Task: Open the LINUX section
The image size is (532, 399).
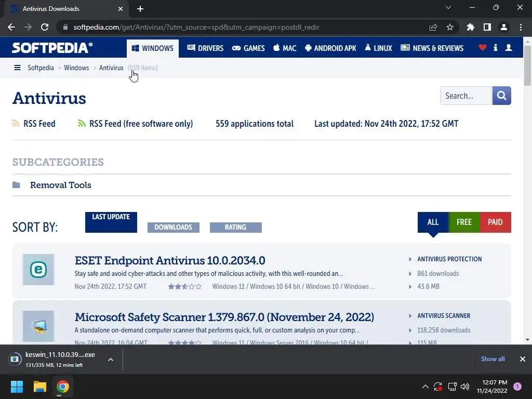Action: (x=378, y=48)
